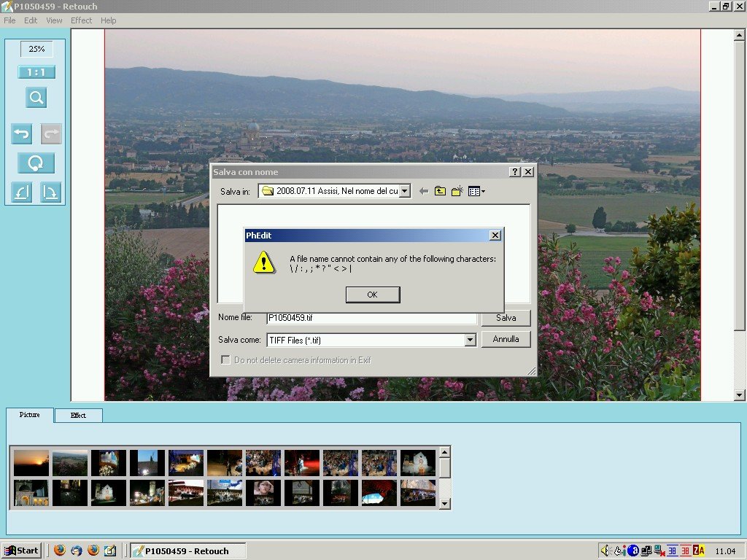Go back using the arrow in Salva con nome
Image resolution: width=747 pixels, height=560 pixels.
tap(424, 192)
